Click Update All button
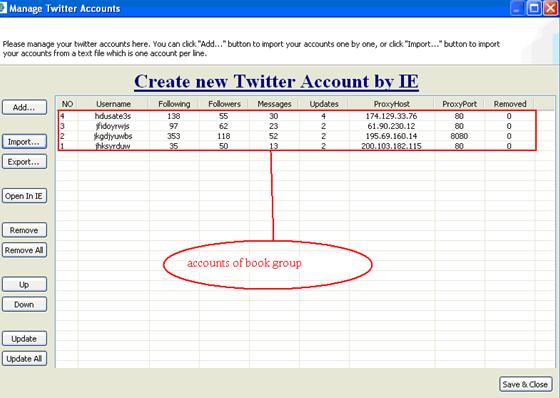 coord(24,359)
